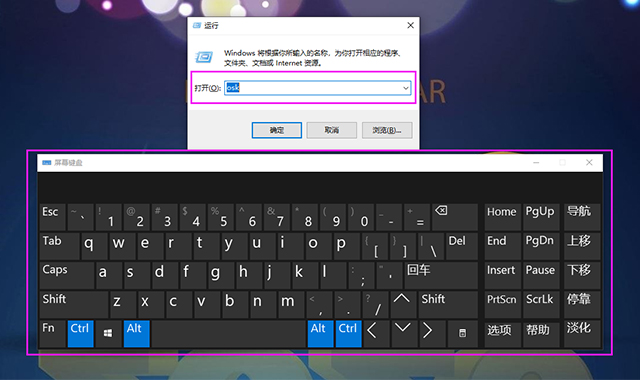The height and width of the screenshot is (380, 640).
Task: Tap the backtick/tilde key
Action: pos(80,217)
